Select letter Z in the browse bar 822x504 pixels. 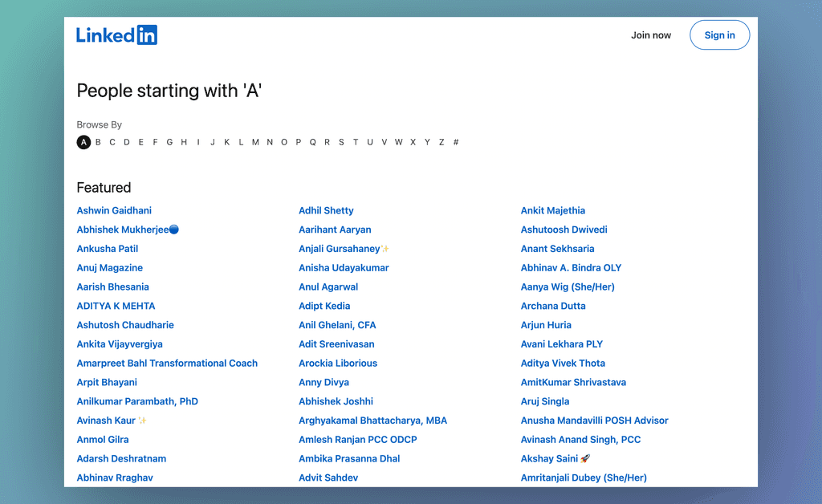(x=442, y=142)
